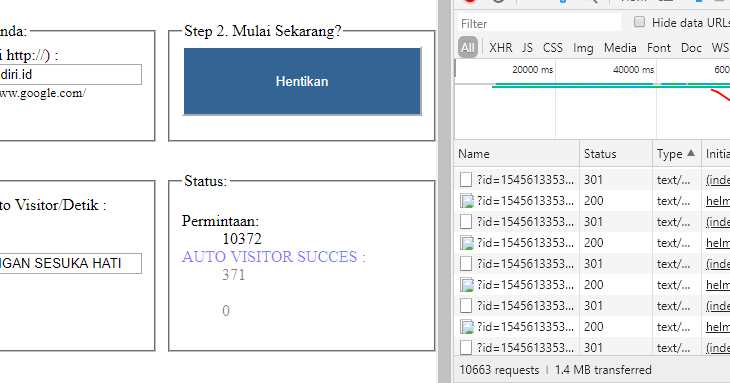Click the Hentikan button
The height and width of the screenshot is (383, 730).
coord(302,81)
